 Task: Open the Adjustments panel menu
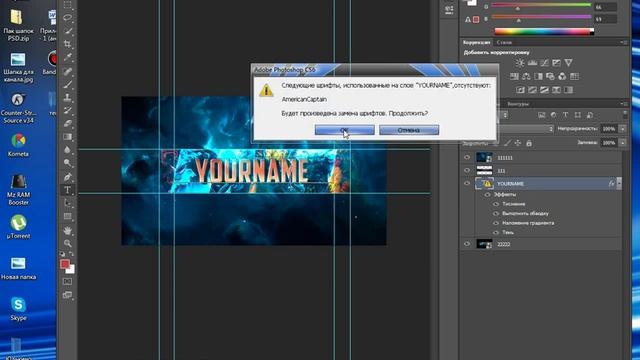pos(624,42)
